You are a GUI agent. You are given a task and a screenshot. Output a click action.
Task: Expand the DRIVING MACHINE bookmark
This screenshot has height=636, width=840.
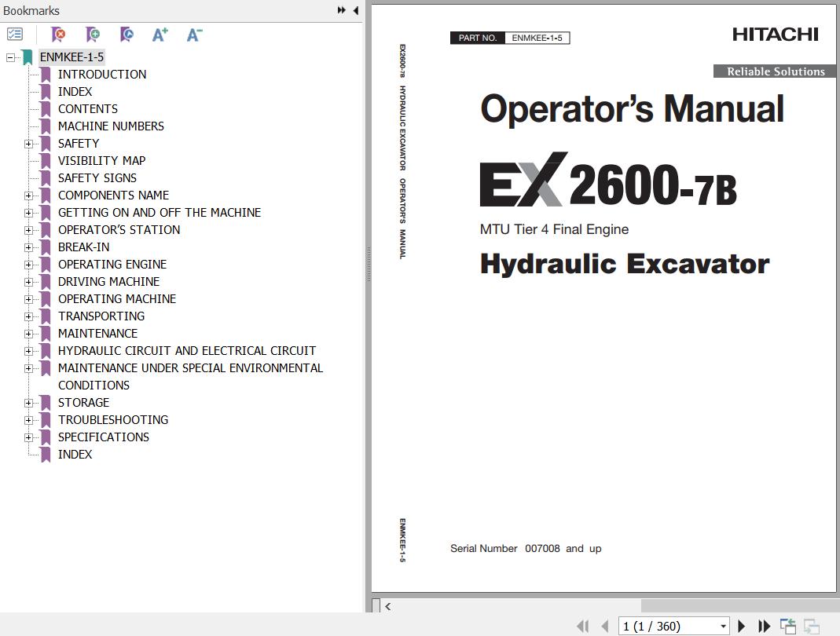coord(28,282)
